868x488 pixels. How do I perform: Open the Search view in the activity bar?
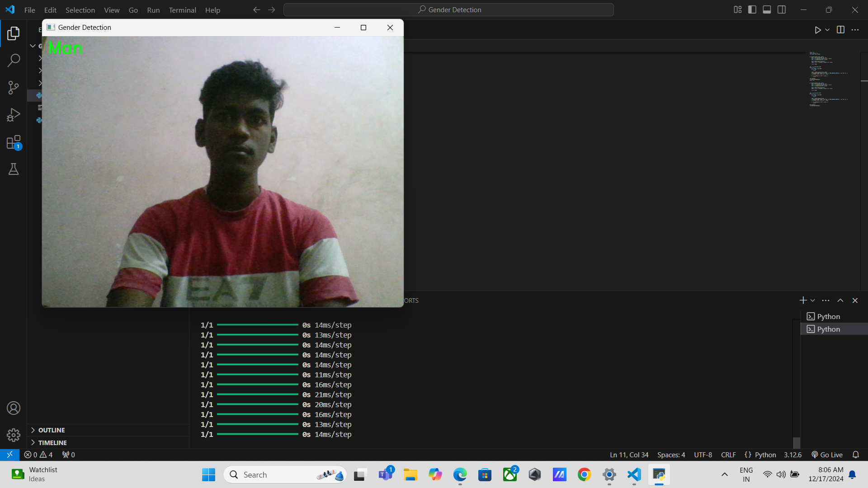click(13, 60)
